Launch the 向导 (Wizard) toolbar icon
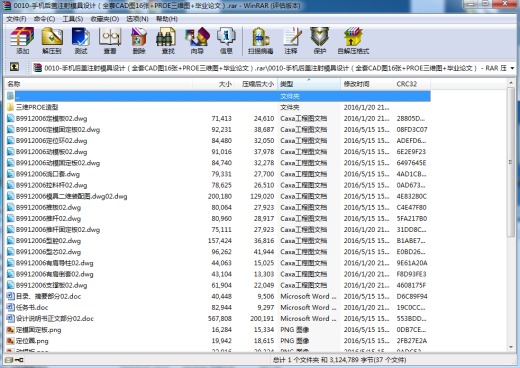520x368 pixels. [197, 41]
